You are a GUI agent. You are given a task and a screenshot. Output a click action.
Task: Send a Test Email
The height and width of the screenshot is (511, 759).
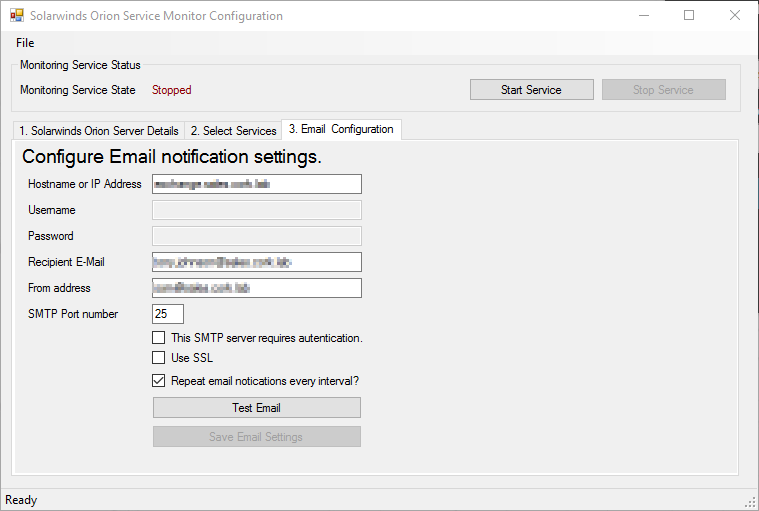(x=257, y=407)
